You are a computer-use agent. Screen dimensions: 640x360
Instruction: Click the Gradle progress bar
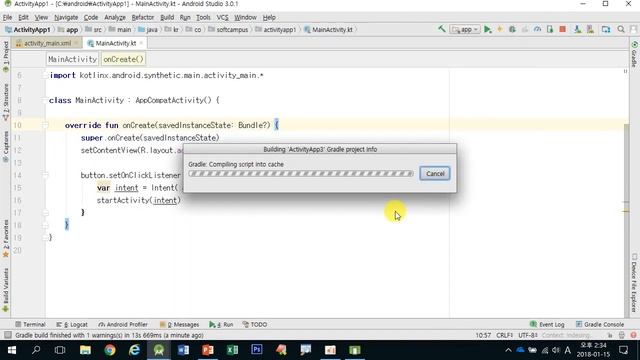[301, 173]
